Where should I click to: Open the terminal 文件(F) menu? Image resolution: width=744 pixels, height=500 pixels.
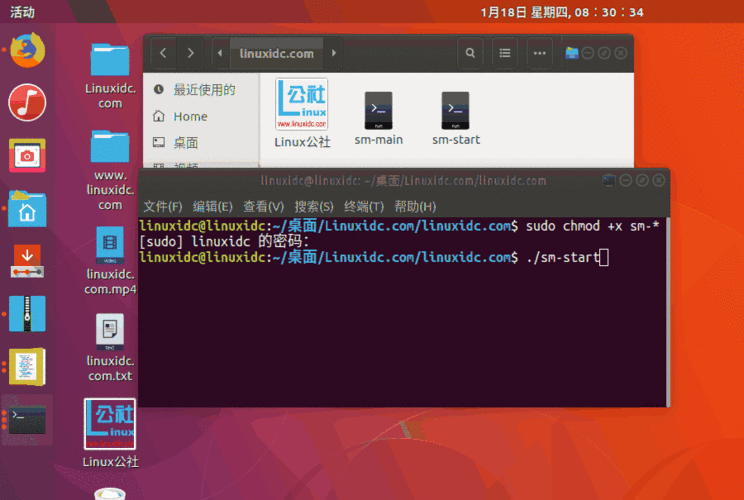click(x=163, y=206)
